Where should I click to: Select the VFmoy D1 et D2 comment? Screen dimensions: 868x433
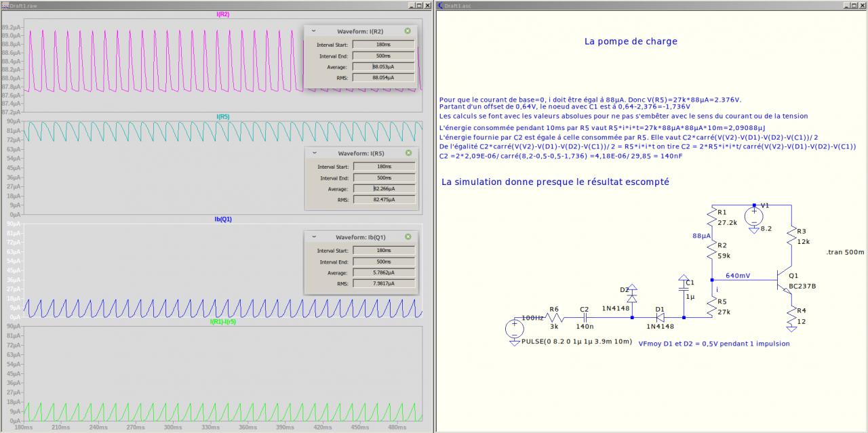coord(714,344)
